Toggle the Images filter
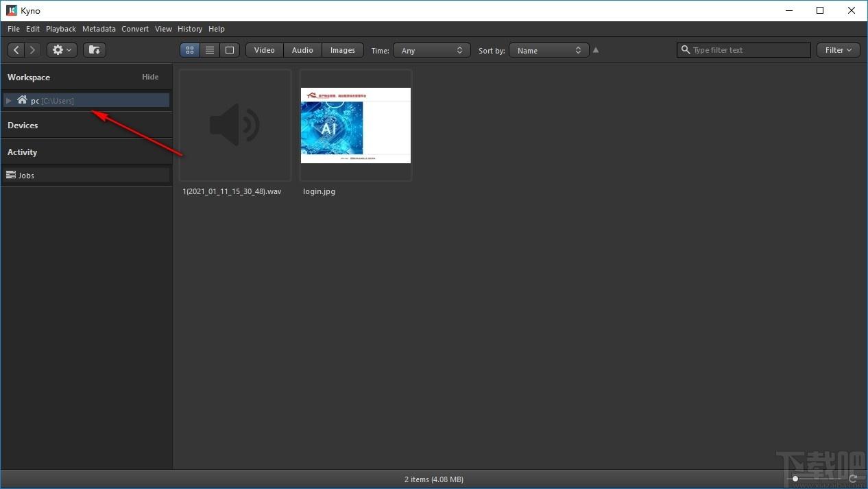Viewport: 868px width, 489px height. pyautogui.click(x=343, y=50)
